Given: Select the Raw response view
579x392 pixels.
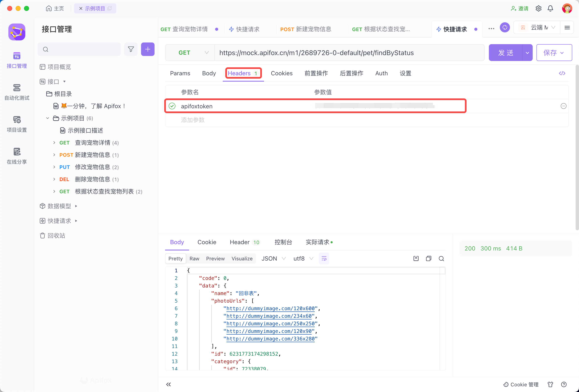Looking at the screenshot, I should pos(194,258).
